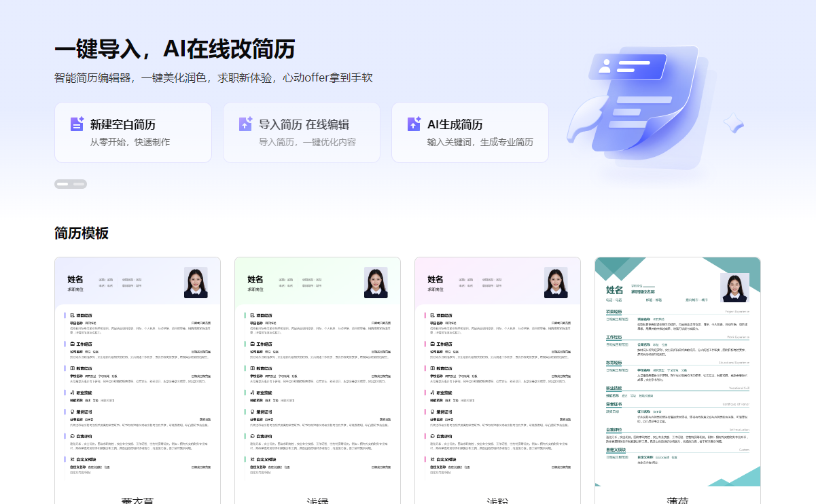
Task: Click the AI generate resume icon
Action: click(414, 124)
